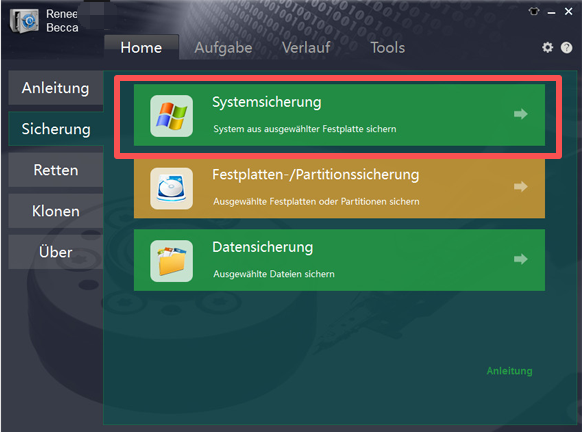
Task: Click arrow on Festplatten-/Partitionssicherung row
Action: 520,186
